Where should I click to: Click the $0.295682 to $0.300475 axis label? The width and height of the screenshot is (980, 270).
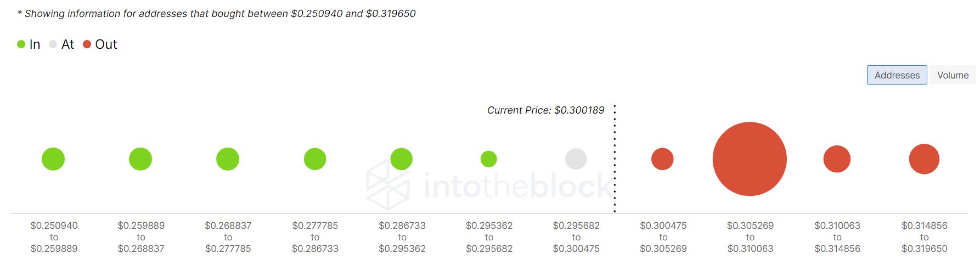pos(576,237)
